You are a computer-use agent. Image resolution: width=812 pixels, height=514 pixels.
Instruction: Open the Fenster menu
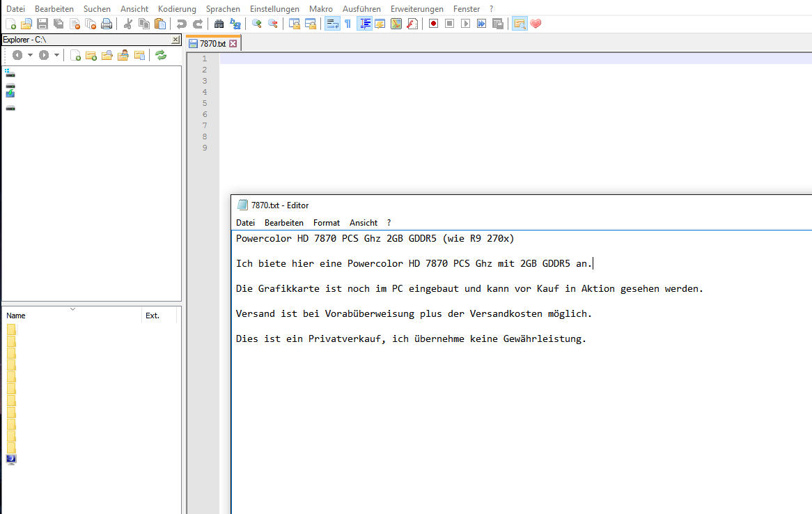[x=467, y=9]
